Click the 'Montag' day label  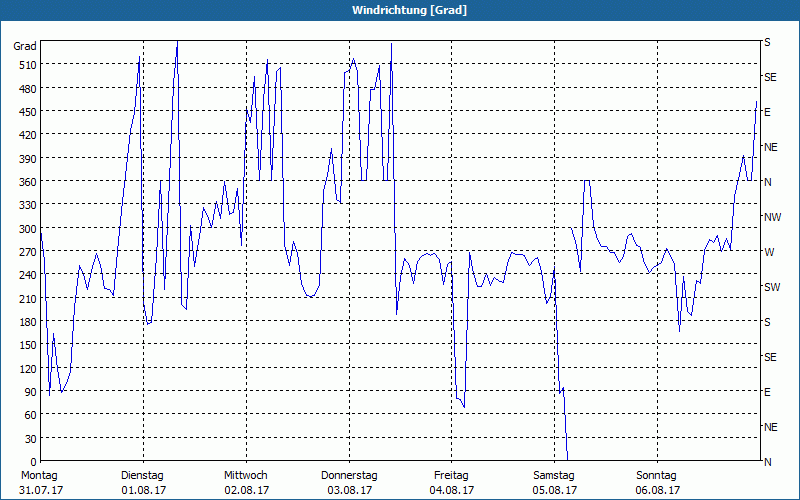click(x=39, y=476)
